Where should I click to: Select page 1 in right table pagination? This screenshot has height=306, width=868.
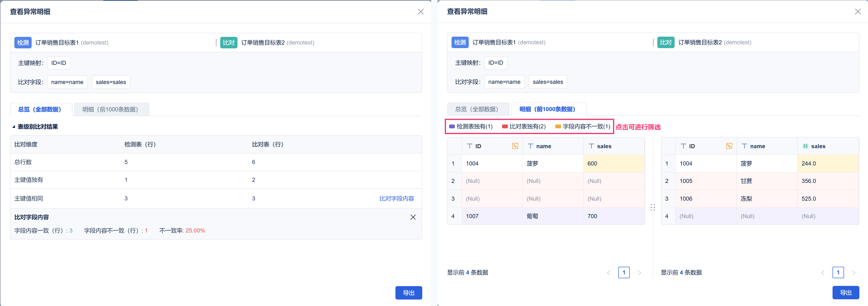pos(838,272)
